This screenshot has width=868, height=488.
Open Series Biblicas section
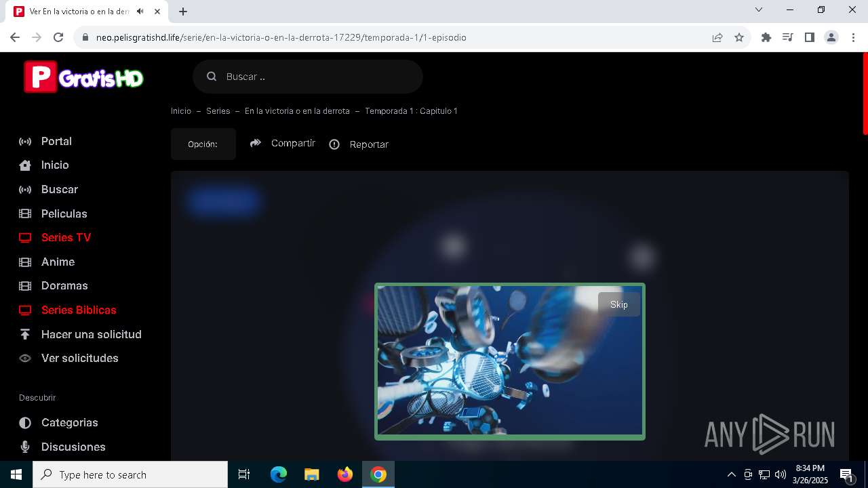click(x=79, y=310)
